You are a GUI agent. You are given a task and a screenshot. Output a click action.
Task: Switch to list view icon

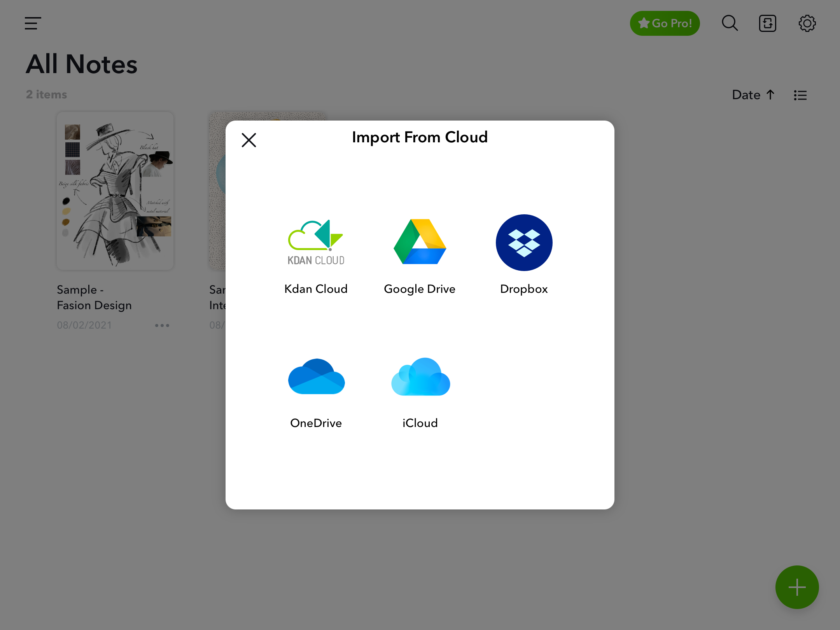pyautogui.click(x=800, y=95)
